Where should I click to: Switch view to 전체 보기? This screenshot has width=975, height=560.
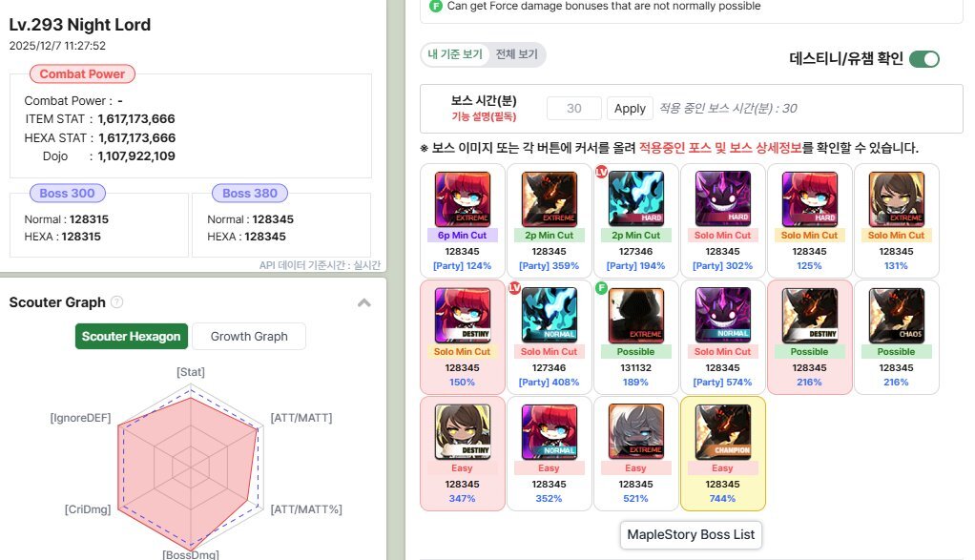pyautogui.click(x=517, y=54)
